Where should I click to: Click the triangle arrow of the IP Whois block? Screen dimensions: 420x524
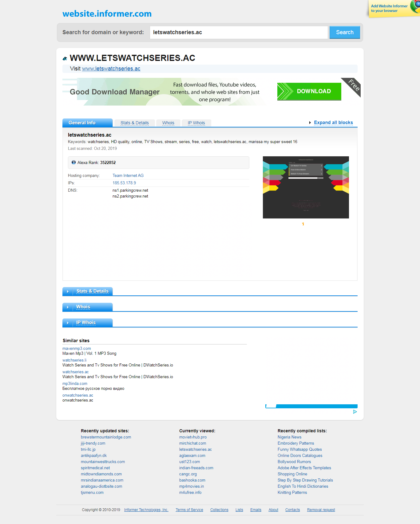click(x=68, y=323)
